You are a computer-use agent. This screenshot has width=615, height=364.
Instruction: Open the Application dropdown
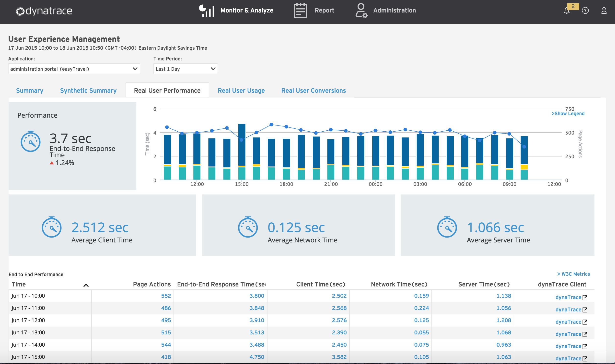[x=74, y=69]
